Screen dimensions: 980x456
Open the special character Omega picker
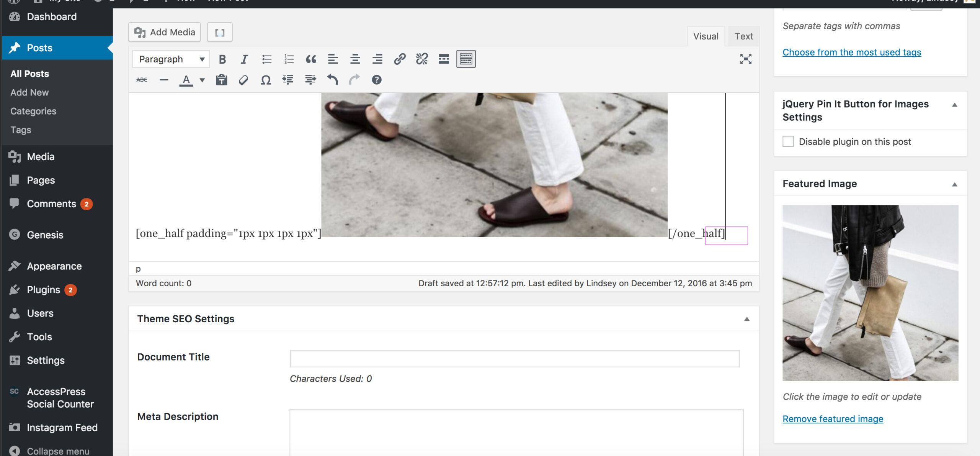(x=266, y=80)
